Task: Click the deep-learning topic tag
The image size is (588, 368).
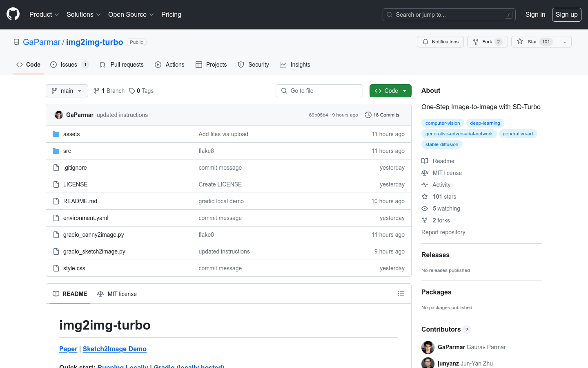Action: coord(485,123)
